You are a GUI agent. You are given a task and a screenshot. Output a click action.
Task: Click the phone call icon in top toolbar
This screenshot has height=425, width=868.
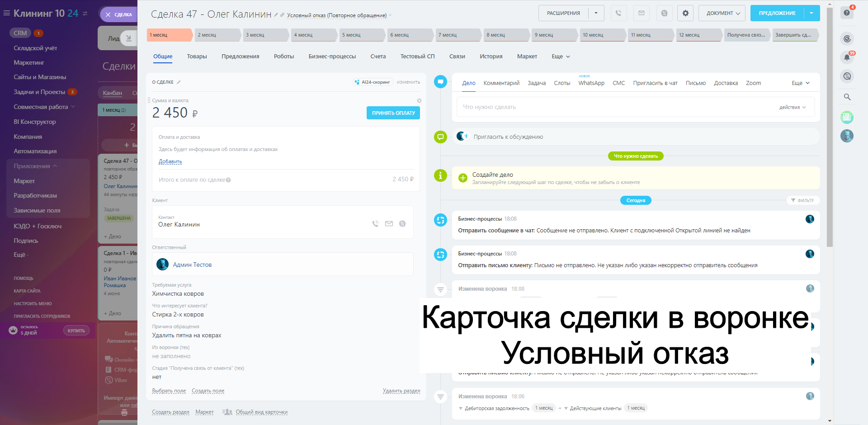pos(618,13)
